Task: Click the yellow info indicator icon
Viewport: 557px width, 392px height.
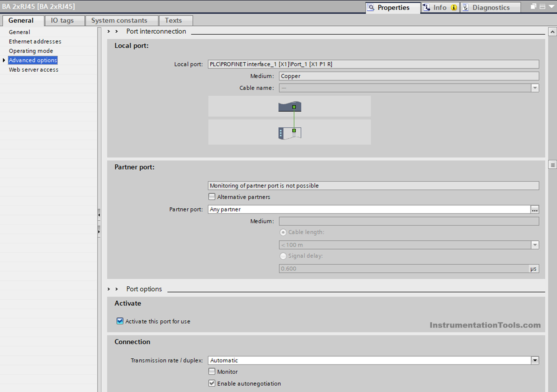Action: (454, 8)
